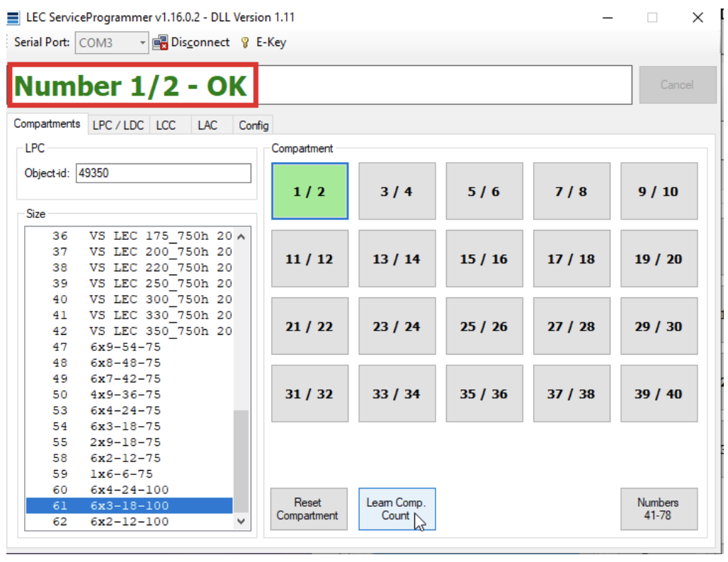Viewport: 728px width, 562px height.
Task: Select compartment 7 / 8
Action: 571,191
